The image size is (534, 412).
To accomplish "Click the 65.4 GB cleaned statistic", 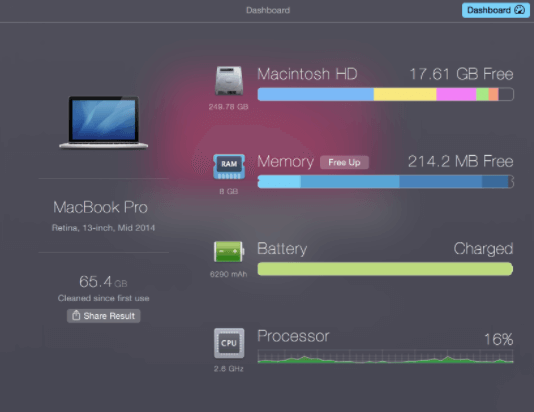I will coord(103,282).
